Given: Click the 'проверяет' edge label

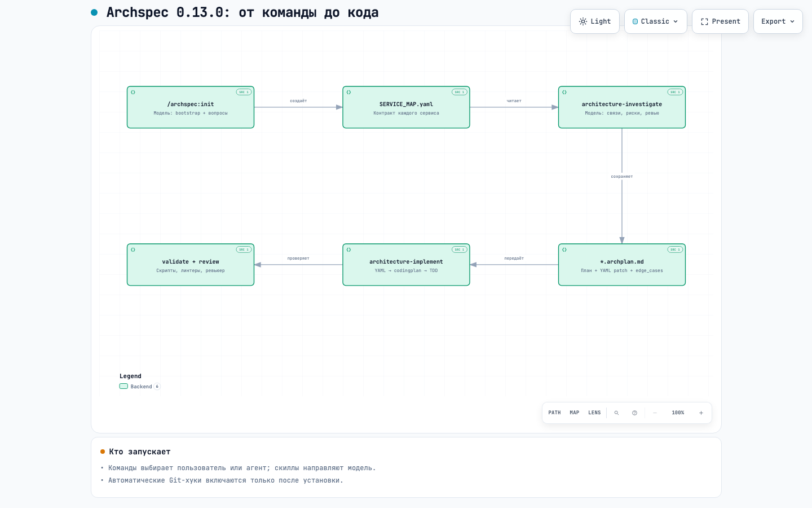Looking at the screenshot, I should [x=298, y=259].
